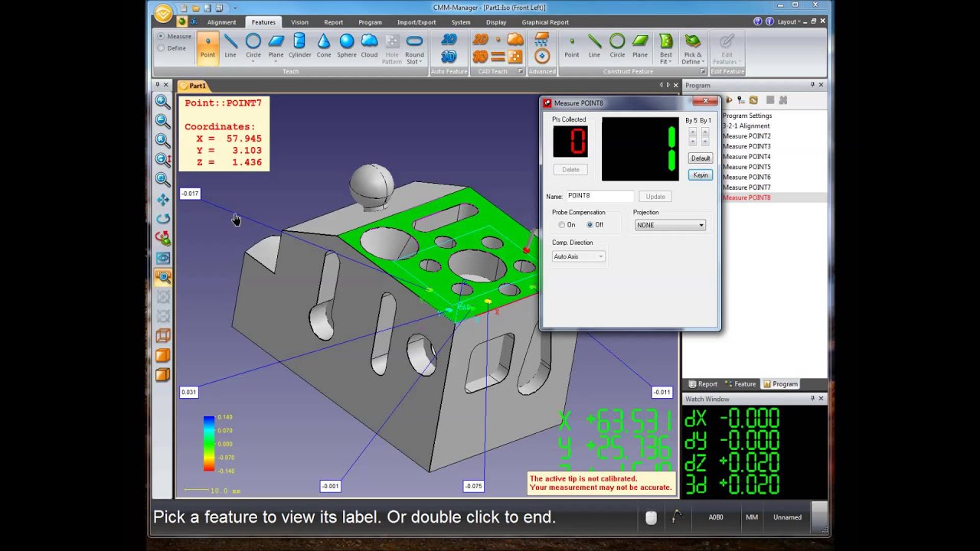Image resolution: width=980 pixels, height=551 pixels.
Task: Click the Save icon in quick access toolbar
Action: [x=207, y=8]
